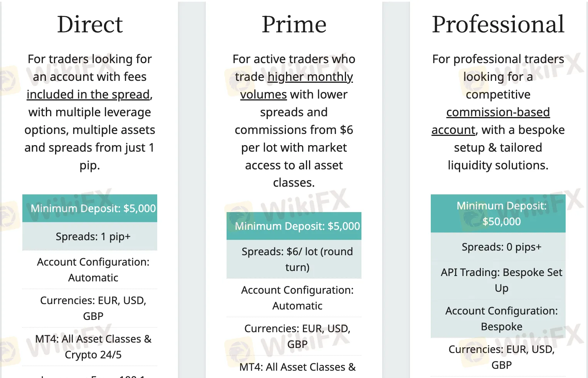The image size is (588, 378).
Task: Follow the "commission-based account" link
Action: click(x=498, y=112)
